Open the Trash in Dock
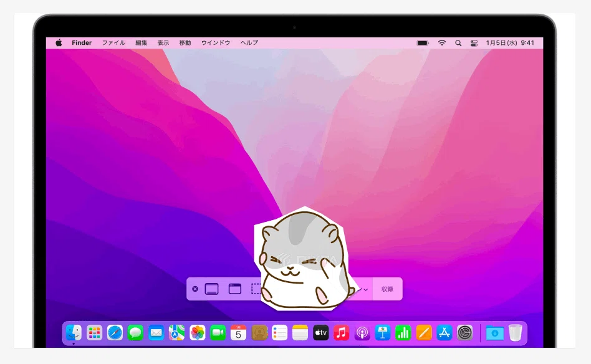Viewport: 591px width, 364px height. click(515, 333)
